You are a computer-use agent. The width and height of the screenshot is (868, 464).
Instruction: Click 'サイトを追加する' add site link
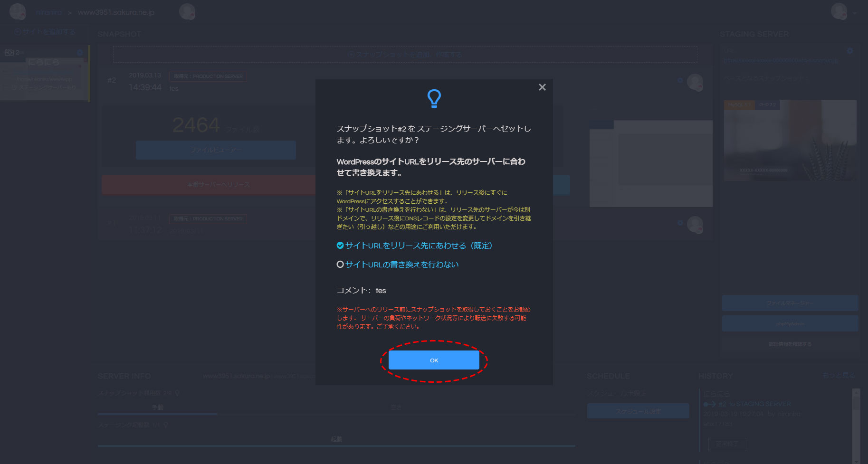coord(45,32)
